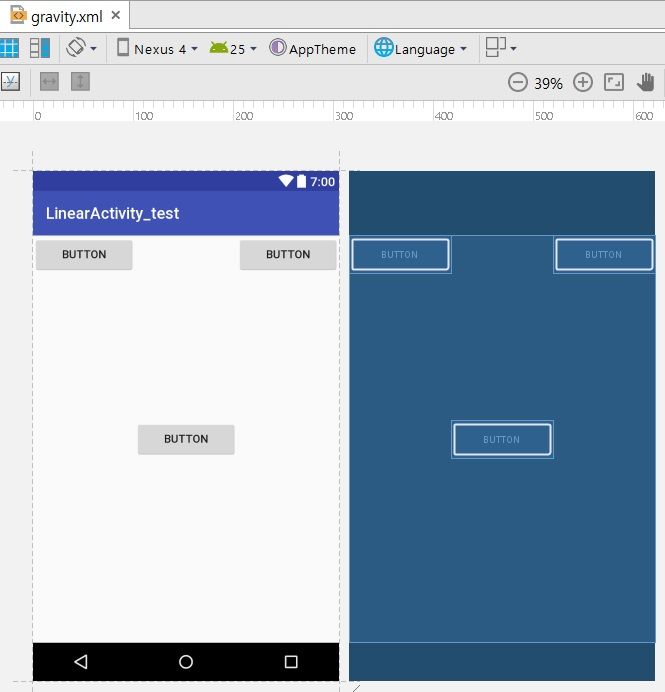
Task: Click the 7:00 status bar clock
Action: click(322, 181)
